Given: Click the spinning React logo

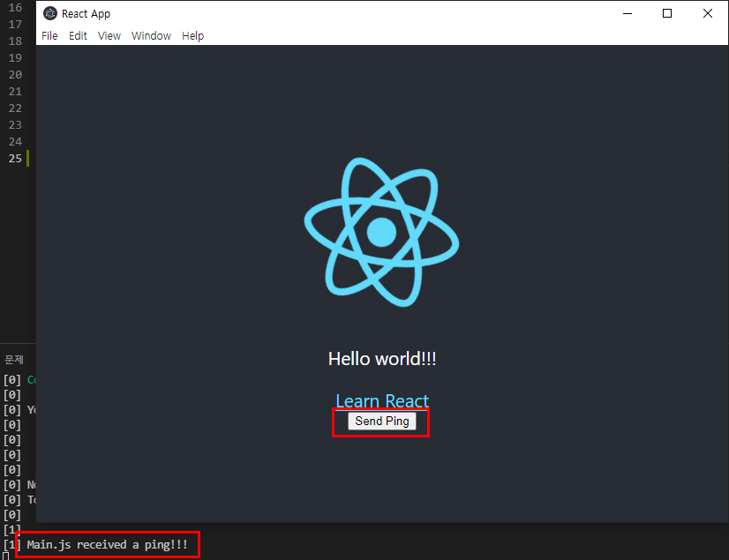Looking at the screenshot, I should point(381,232).
